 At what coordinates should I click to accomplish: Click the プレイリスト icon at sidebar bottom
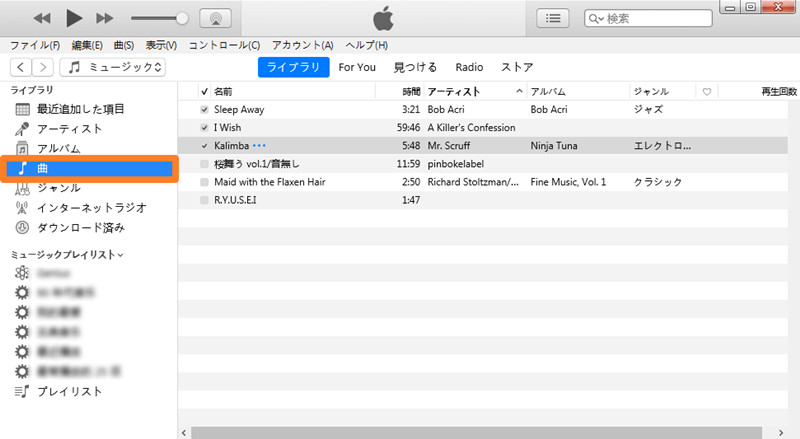click(x=22, y=392)
